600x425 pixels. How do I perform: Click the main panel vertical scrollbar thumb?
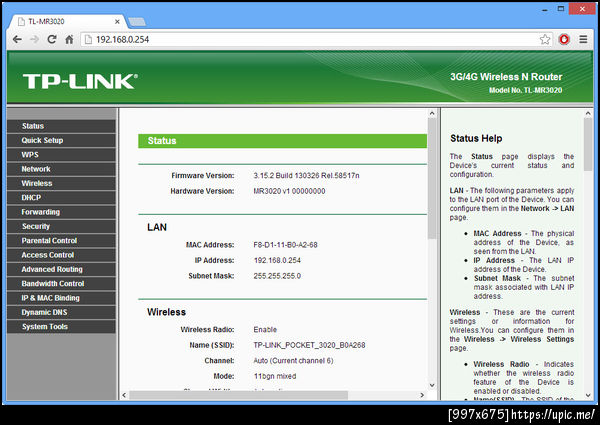pos(432,178)
